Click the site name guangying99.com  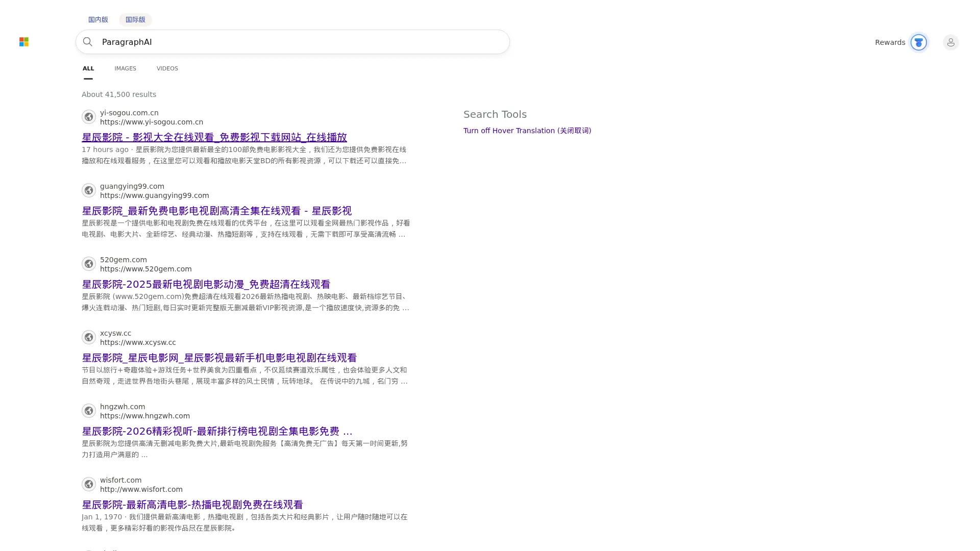pyautogui.click(x=132, y=186)
